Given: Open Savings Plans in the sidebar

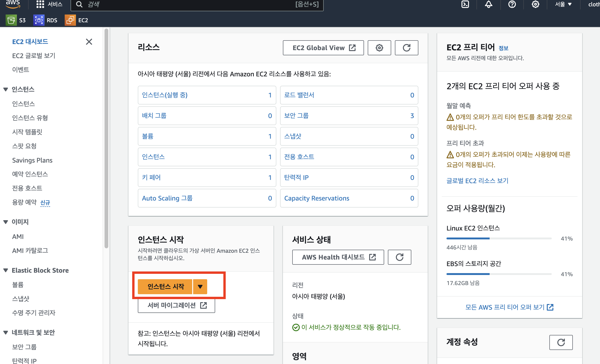Looking at the screenshot, I should click(x=32, y=160).
